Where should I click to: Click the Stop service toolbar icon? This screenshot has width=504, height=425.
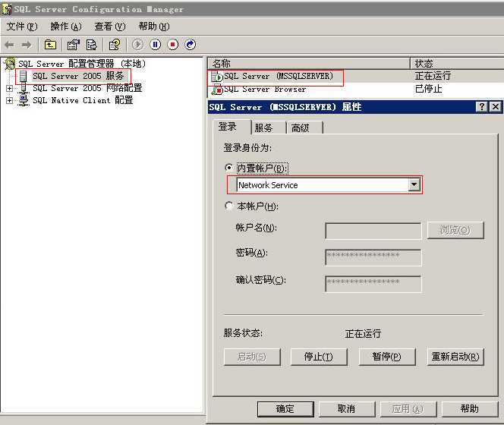[x=172, y=44]
